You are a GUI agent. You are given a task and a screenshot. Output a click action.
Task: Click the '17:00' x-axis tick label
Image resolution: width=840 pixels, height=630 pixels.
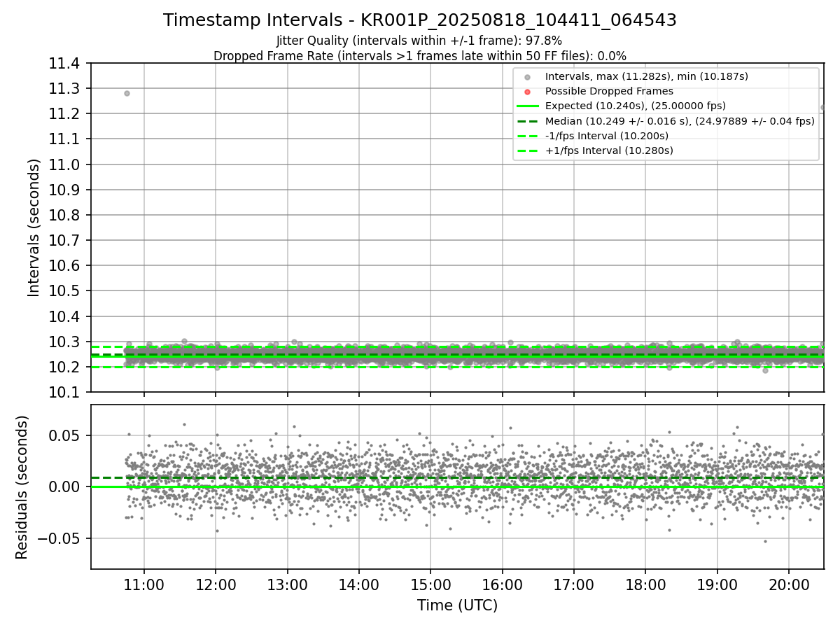574,584
